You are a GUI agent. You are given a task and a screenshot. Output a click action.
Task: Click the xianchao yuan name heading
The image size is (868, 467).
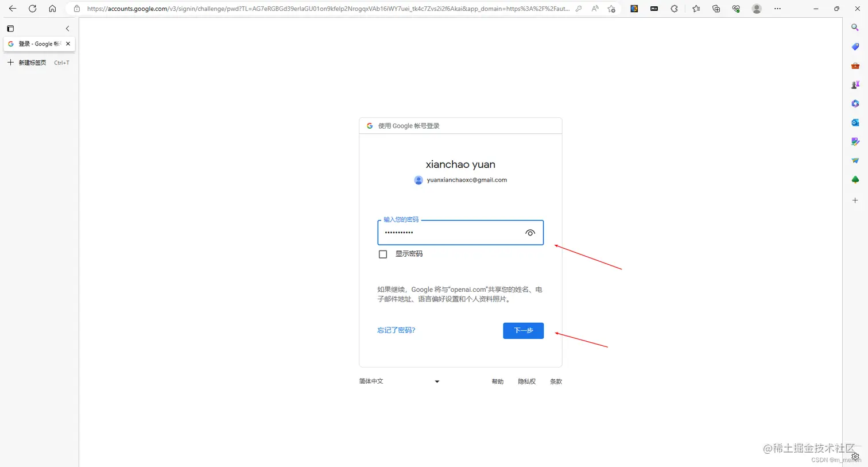(x=460, y=164)
